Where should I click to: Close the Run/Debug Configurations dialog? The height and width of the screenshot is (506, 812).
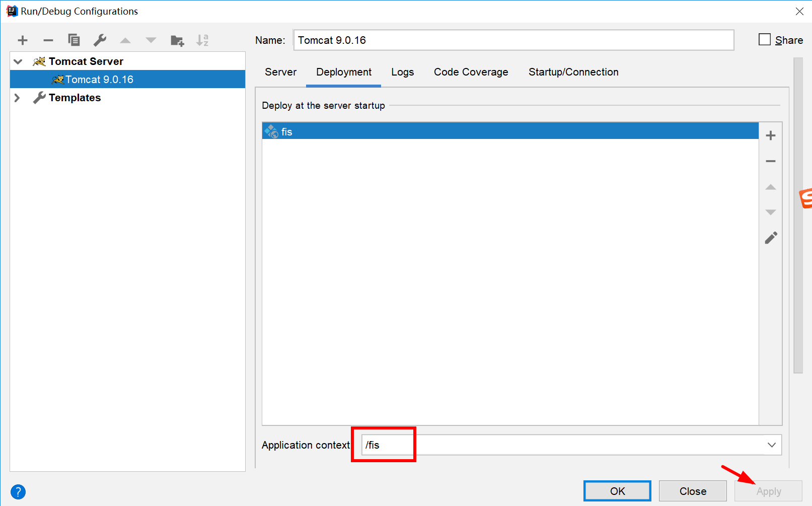(799, 11)
